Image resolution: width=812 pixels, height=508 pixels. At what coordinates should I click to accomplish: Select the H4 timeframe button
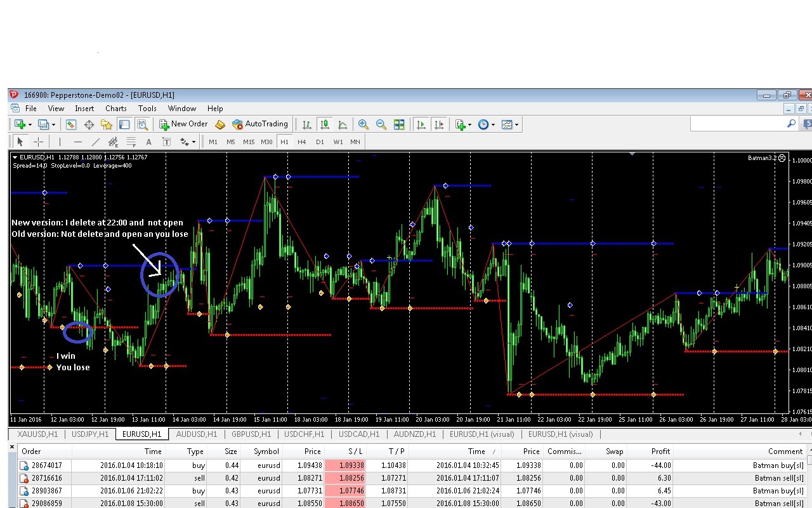coord(302,142)
